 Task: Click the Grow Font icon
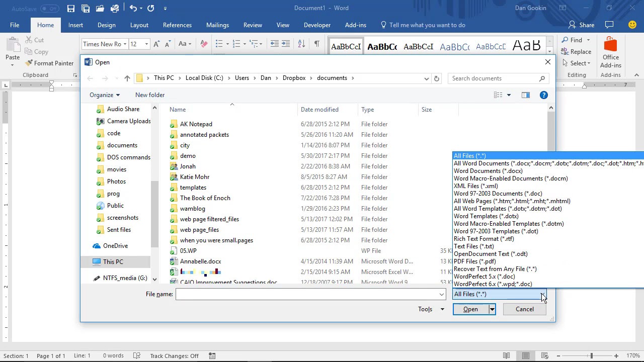[x=156, y=44]
